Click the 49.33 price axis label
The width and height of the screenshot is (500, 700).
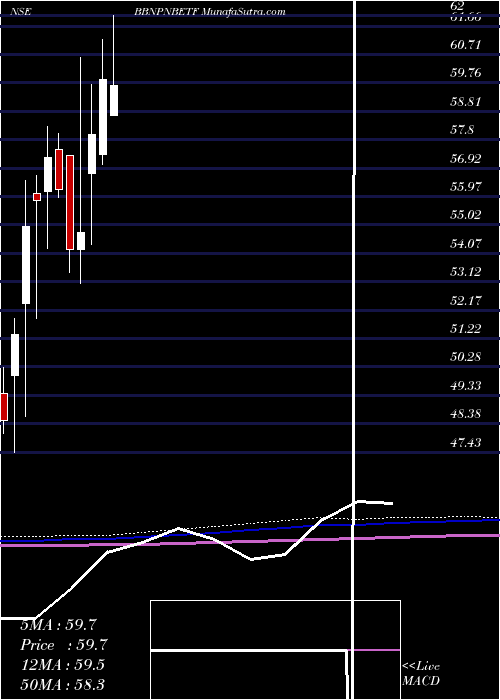[466, 385]
